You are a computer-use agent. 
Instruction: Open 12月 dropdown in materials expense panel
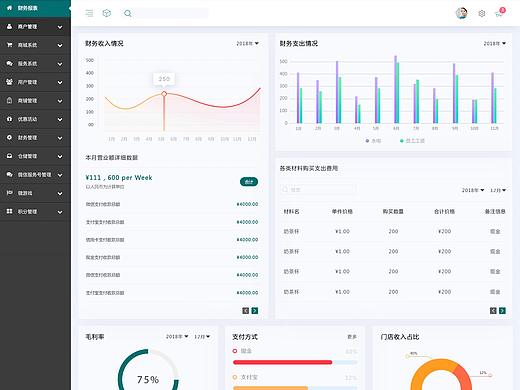[x=498, y=190]
